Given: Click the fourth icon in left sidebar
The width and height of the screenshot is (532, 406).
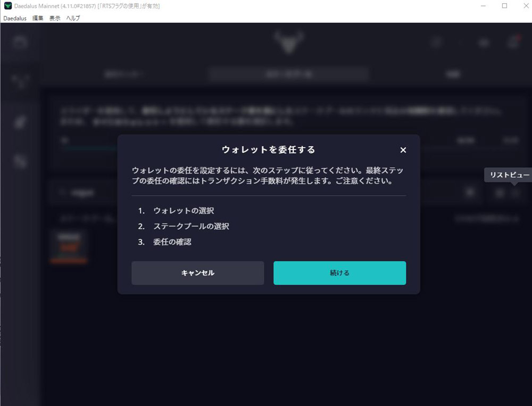Looking at the screenshot, I should pos(20,162).
